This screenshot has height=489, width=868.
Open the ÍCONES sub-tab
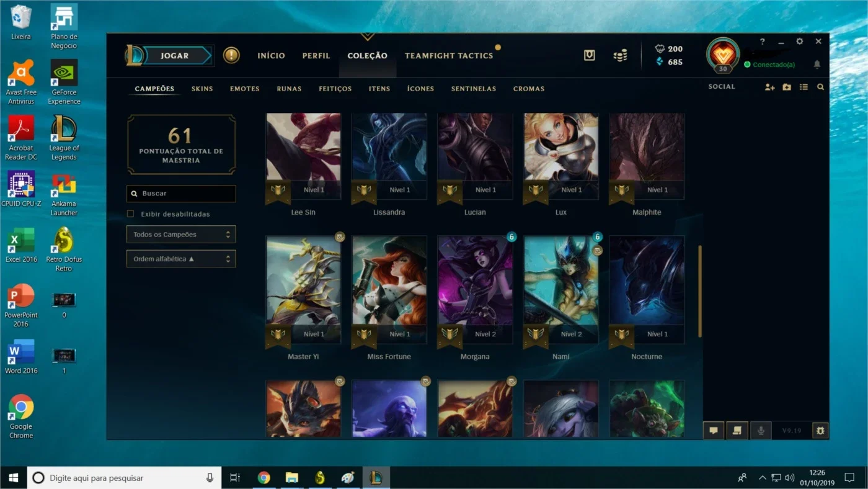(420, 89)
